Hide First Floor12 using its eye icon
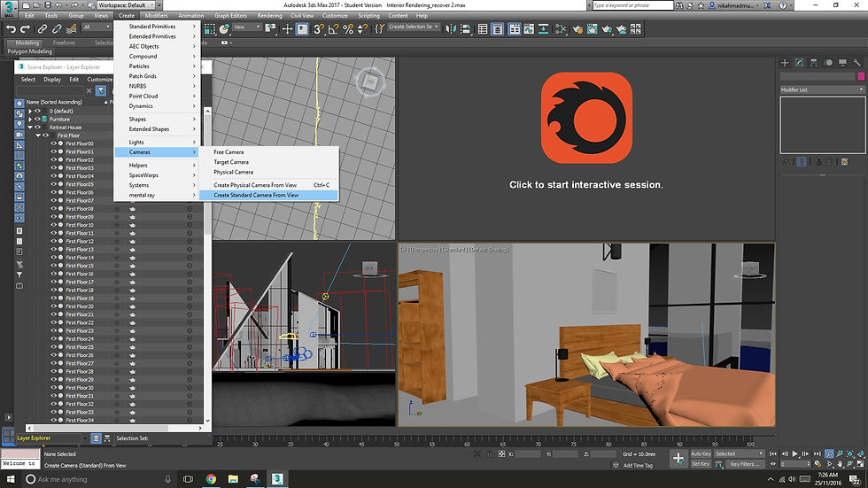Image resolution: width=868 pixels, height=488 pixels. coord(54,241)
